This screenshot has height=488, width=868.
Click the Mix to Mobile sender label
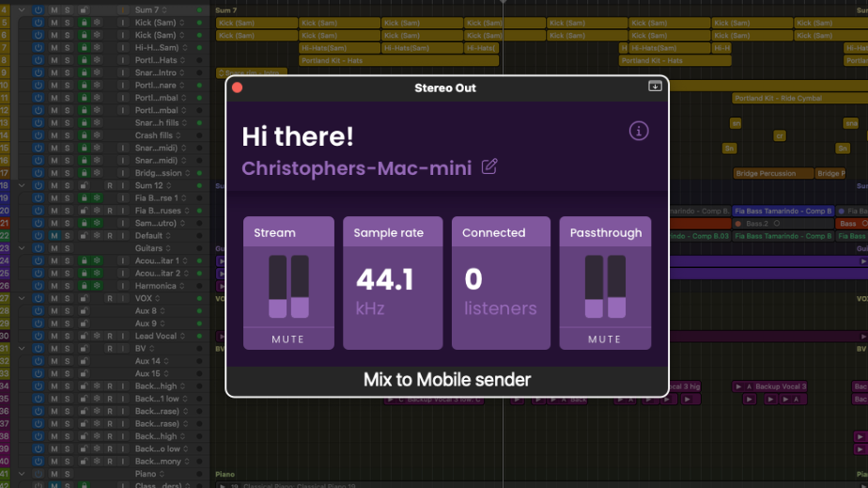pos(447,380)
